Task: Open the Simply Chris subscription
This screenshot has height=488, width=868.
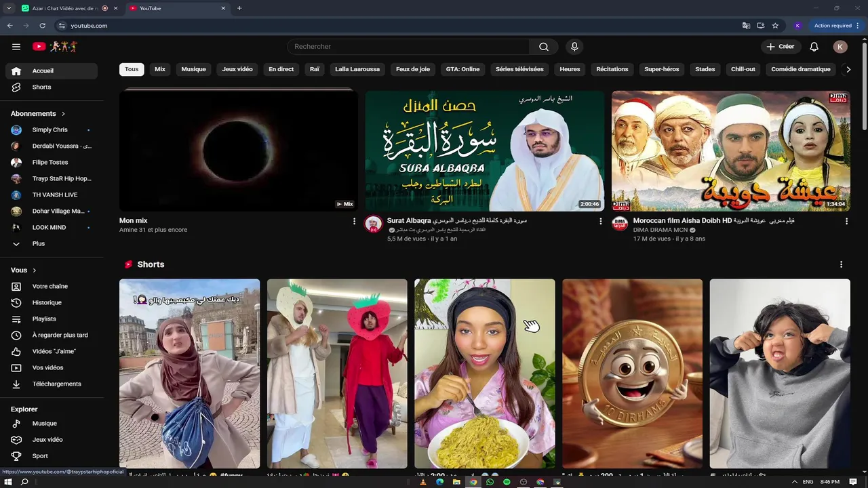Action: 52,129
